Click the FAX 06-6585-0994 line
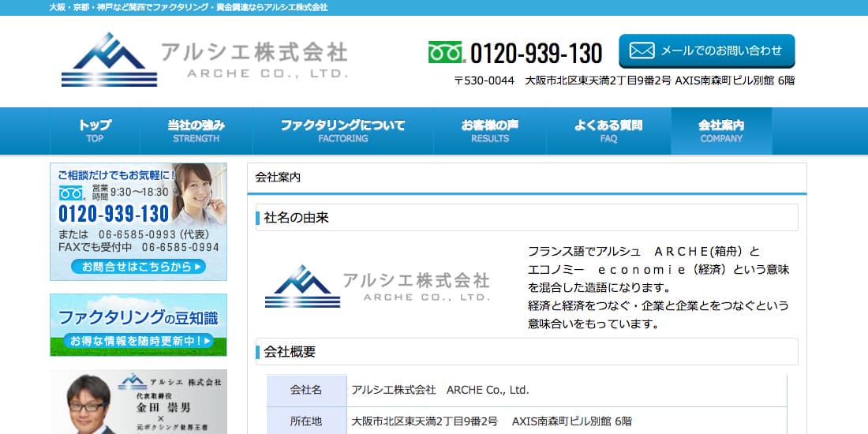The image size is (868, 434). click(x=138, y=248)
